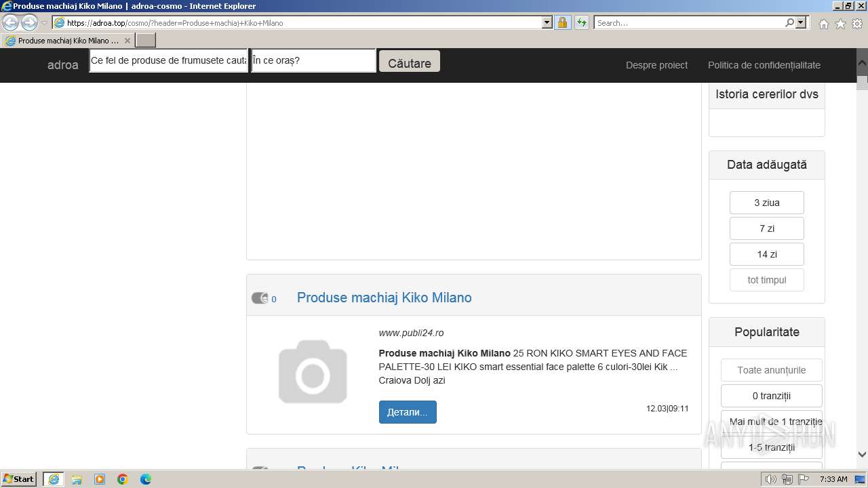Select the Produse machiaj Kiko Milano tab
Image resolution: width=868 pixels, height=488 pixels.
(x=68, y=41)
